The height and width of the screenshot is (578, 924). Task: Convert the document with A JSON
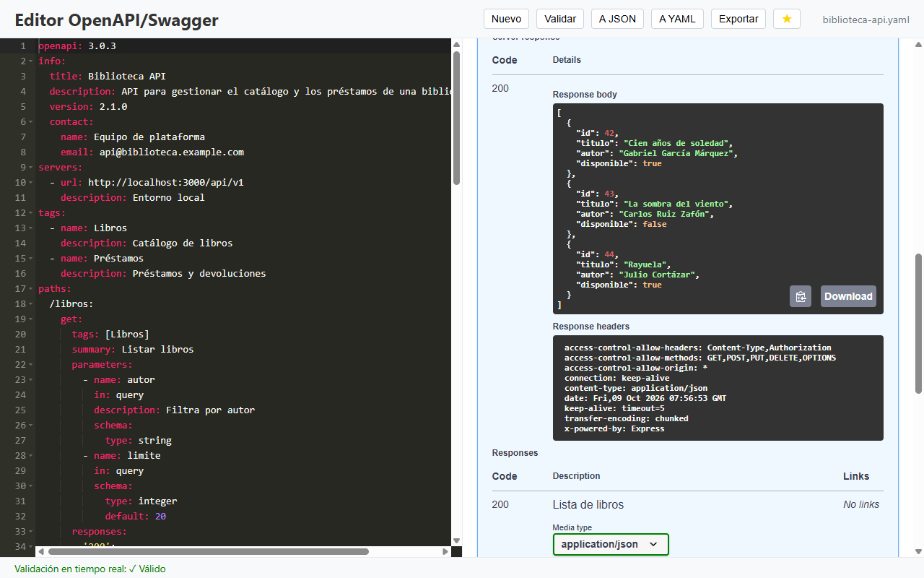click(617, 19)
